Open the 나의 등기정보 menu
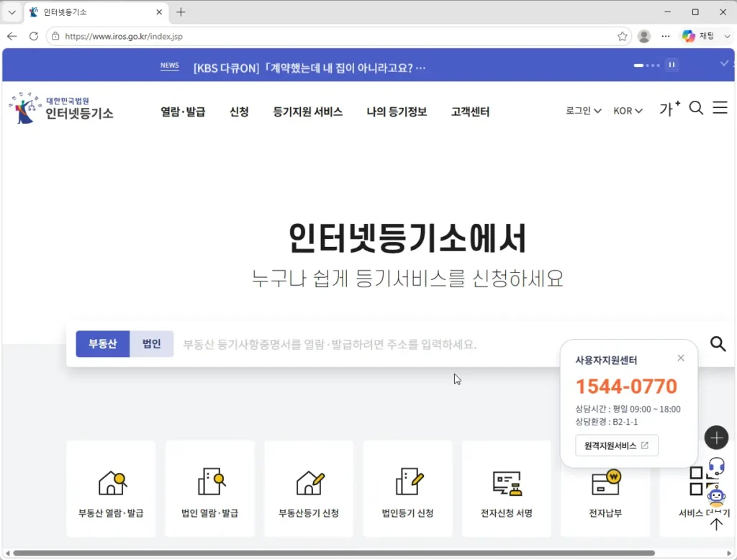 click(397, 112)
